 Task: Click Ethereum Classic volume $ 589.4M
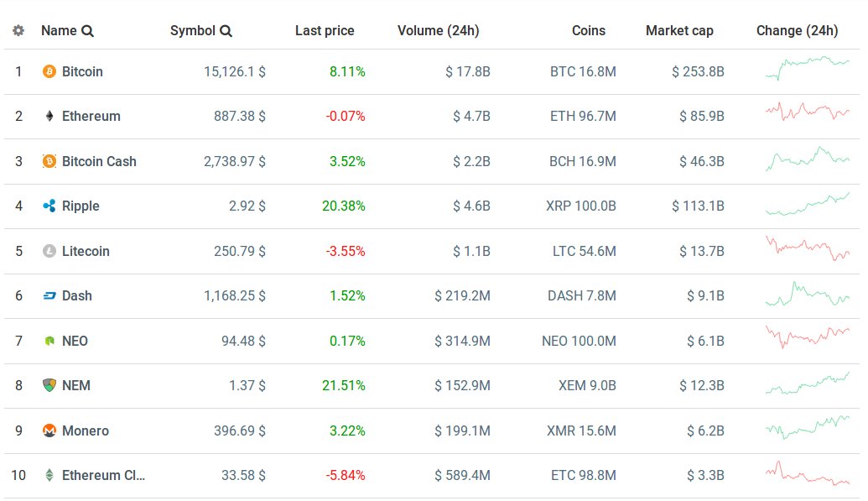point(462,475)
